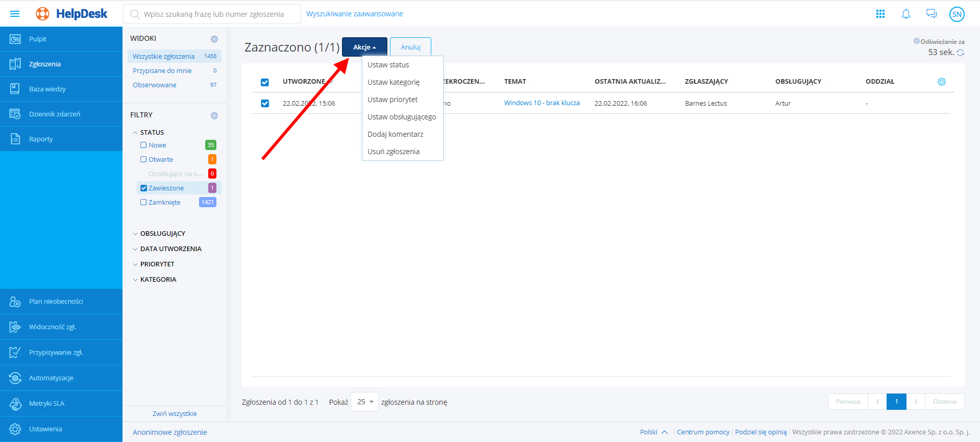Click the SN user avatar
The width and height of the screenshot is (980, 442).
pyautogui.click(x=957, y=14)
